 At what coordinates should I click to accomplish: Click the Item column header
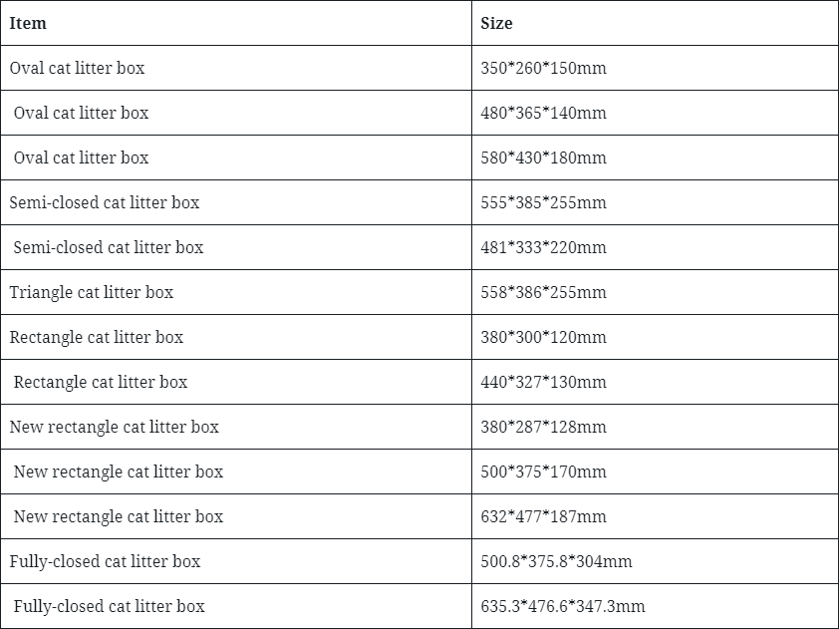point(28,23)
